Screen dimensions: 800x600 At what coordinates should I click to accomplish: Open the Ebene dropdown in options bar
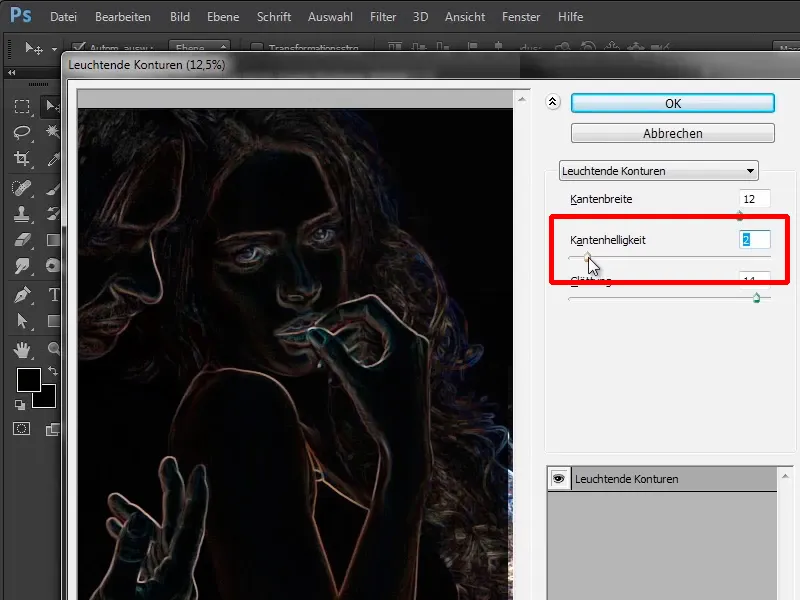click(x=199, y=47)
